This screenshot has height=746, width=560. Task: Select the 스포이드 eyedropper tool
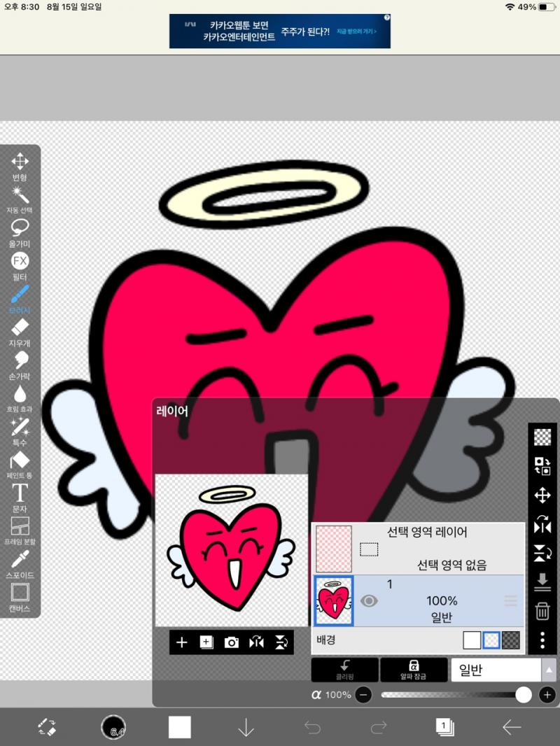pyautogui.click(x=20, y=565)
